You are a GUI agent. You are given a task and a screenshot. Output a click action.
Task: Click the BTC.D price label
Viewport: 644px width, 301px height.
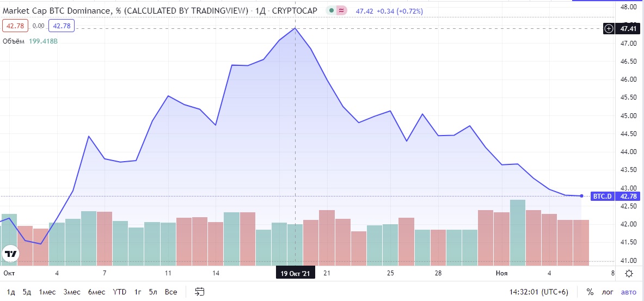coord(601,196)
